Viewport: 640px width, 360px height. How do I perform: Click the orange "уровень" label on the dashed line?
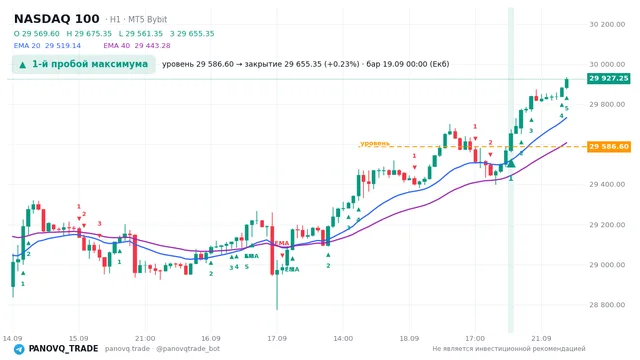(x=375, y=143)
